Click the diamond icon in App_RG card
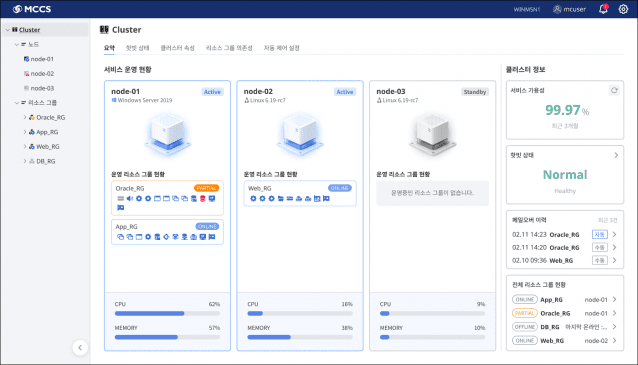This screenshot has width=638, height=365. click(x=166, y=237)
